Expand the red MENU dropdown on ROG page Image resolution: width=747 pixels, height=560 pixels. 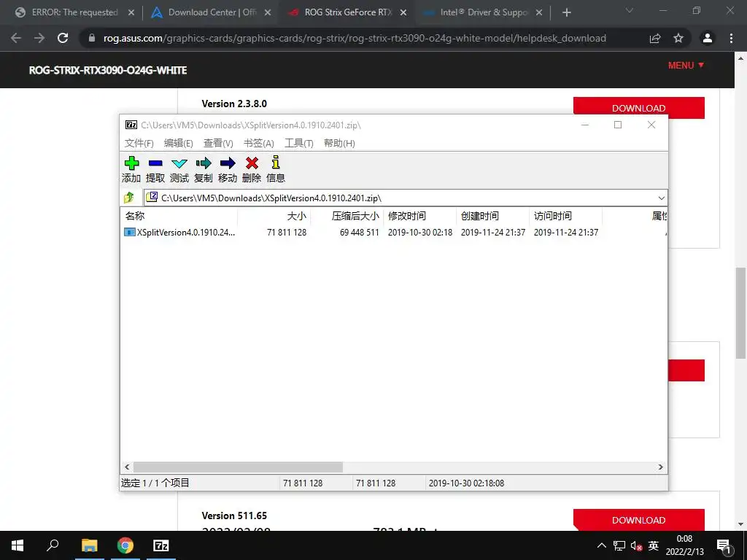tap(686, 65)
